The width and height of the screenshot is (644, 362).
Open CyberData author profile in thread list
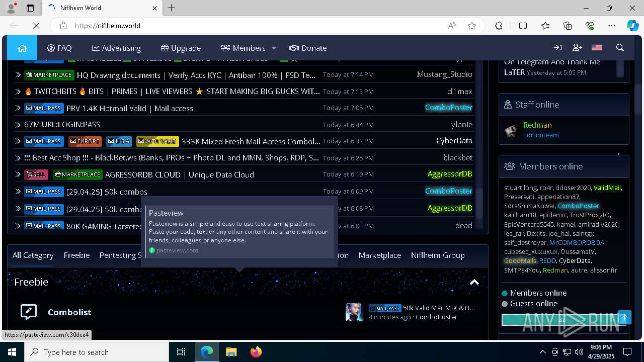pyautogui.click(x=454, y=141)
